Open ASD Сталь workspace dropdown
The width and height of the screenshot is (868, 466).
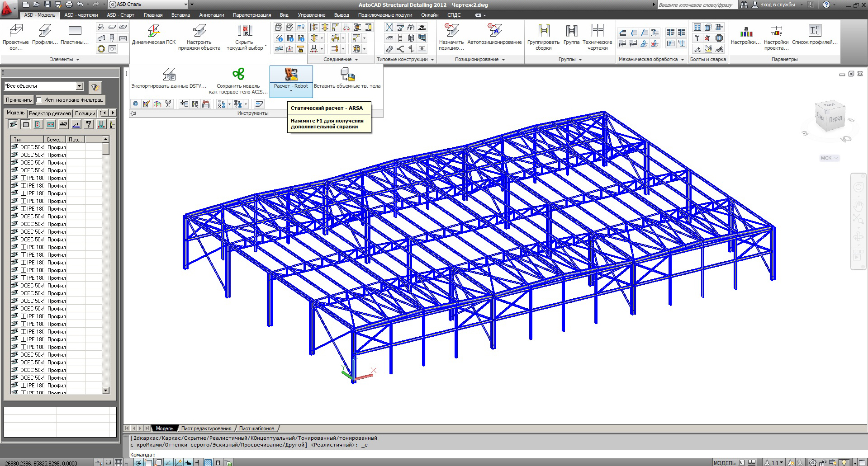pos(148,4)
